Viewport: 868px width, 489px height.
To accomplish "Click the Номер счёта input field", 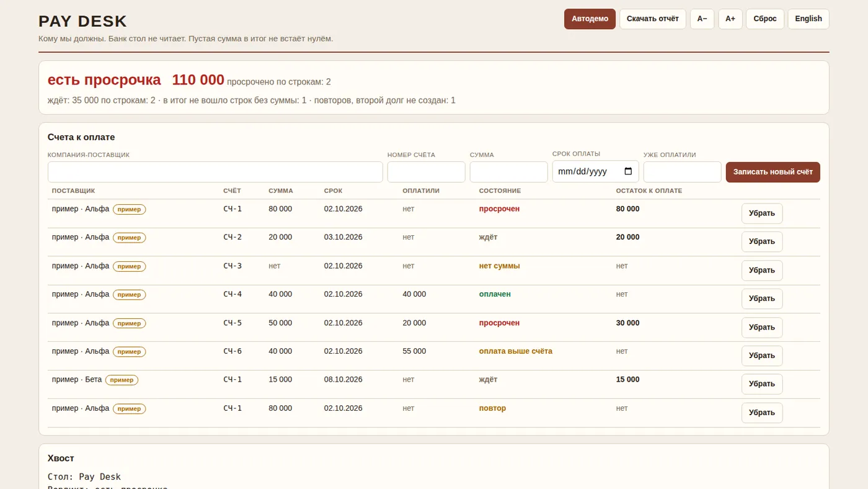I will pos(426,172).
